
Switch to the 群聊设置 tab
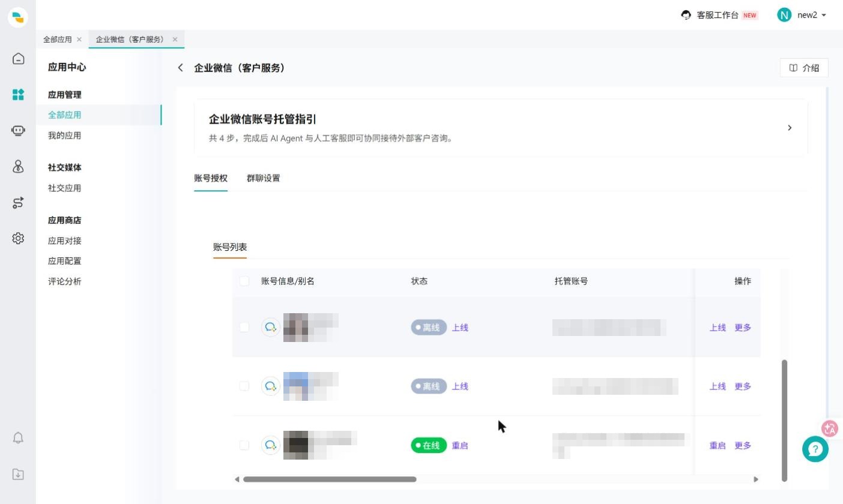click(x=263, y=178)
